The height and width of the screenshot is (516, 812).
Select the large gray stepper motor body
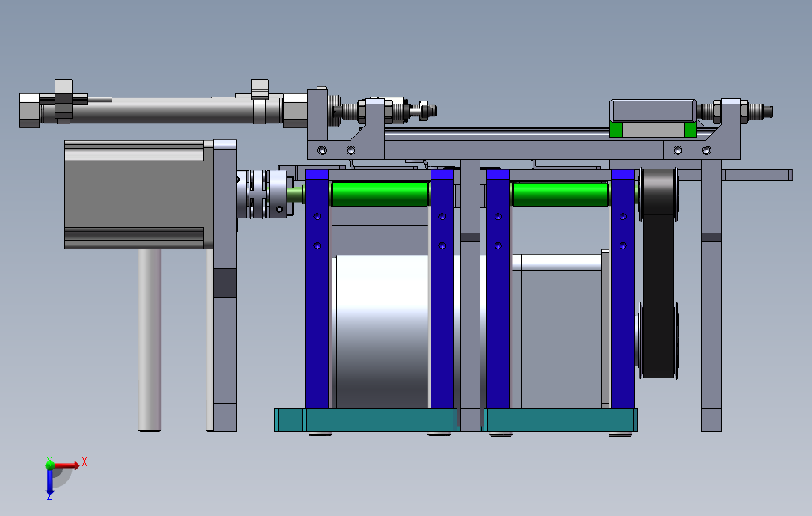coord(138,195)
